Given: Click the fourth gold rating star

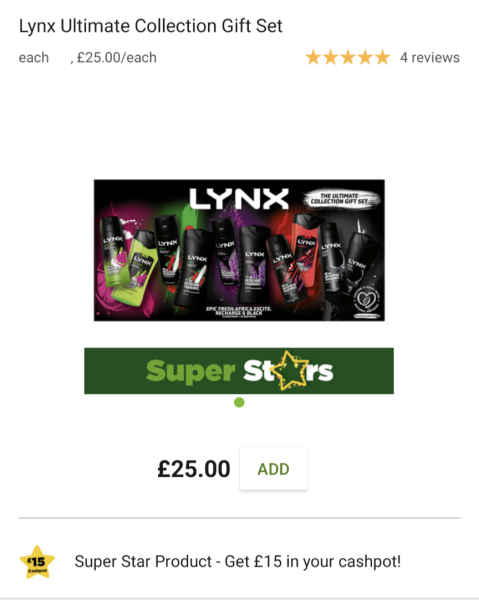Looking at the screenshot, I should [365, 58].
